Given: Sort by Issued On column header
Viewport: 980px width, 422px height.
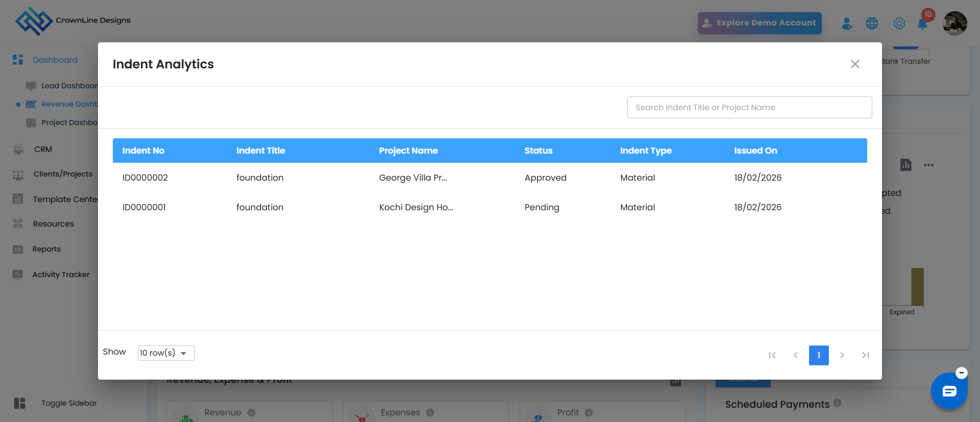Looking at the screenshot, I should (x=755, y=151).
